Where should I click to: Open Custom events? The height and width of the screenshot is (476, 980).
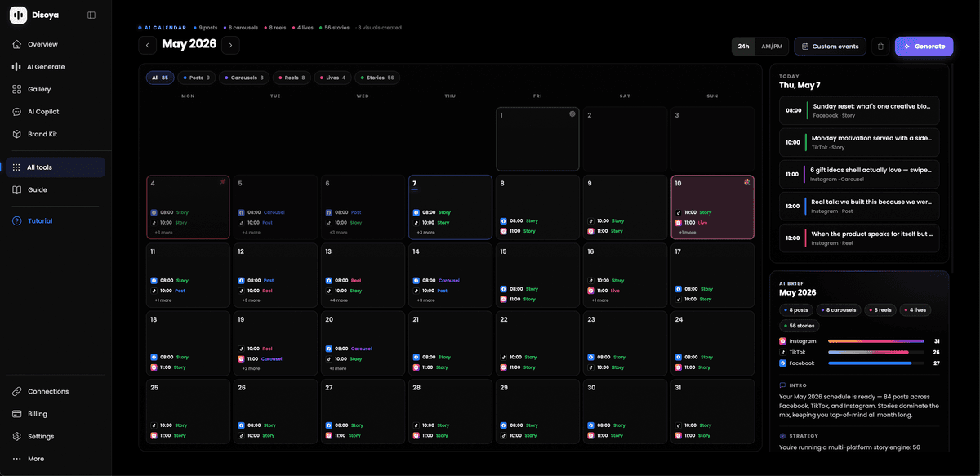click(830, 47)
